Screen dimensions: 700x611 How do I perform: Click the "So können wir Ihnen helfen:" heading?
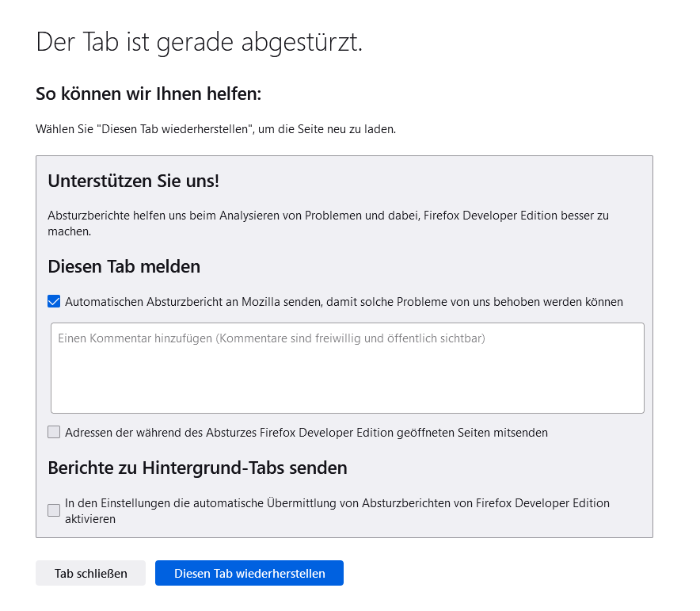(148, 94)
